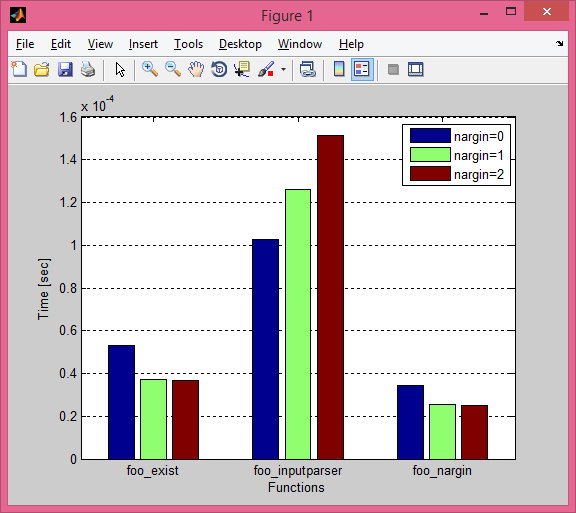Open the Insert menu
The width and height of the screenshot is (576, 513).
tap(143, 44)
